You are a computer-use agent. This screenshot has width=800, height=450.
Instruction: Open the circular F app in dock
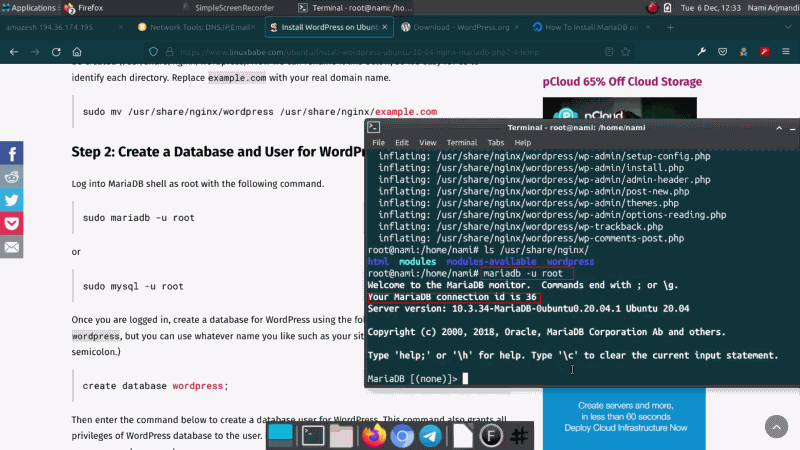point(491,436)
